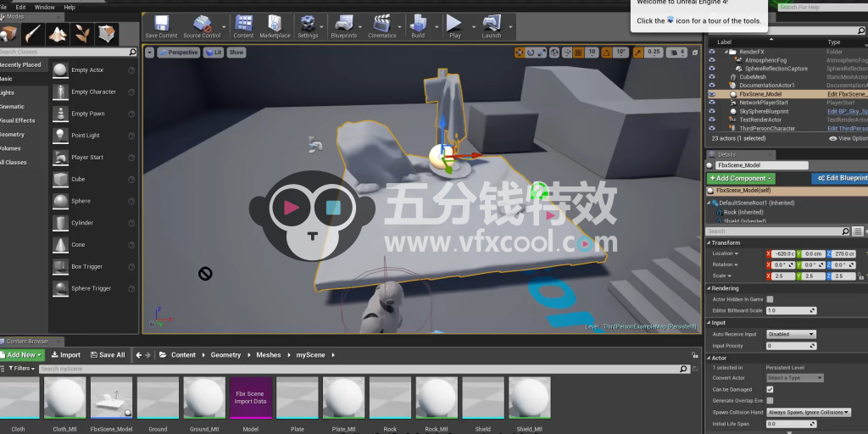Start Play in the editor toolbar

454,26
